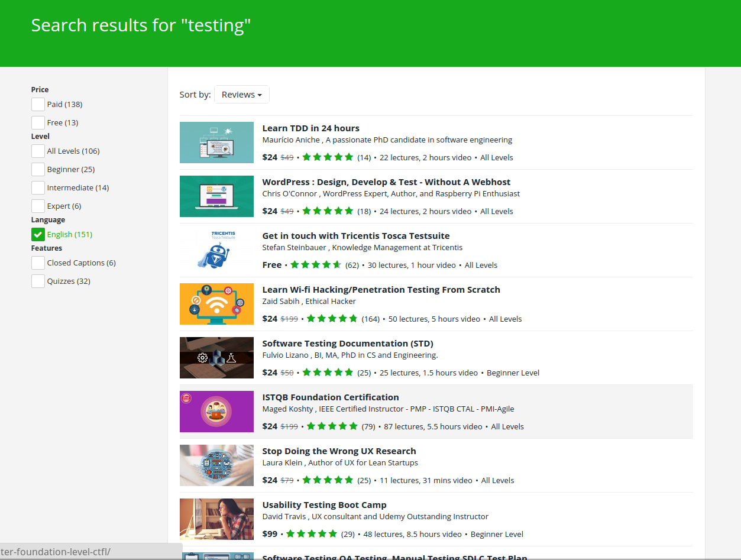This screenshot has height=560, width=741.
Task: Click the Usability Testing Boot Camp thumbnail
Action: click(216, 519)
